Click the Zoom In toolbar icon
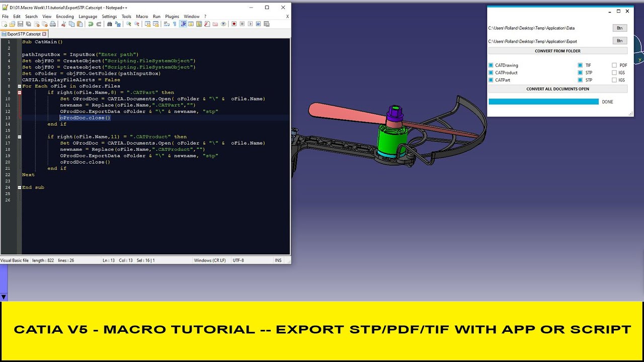The height and width of the screenshot is (362, 644). tap(129, 24)
